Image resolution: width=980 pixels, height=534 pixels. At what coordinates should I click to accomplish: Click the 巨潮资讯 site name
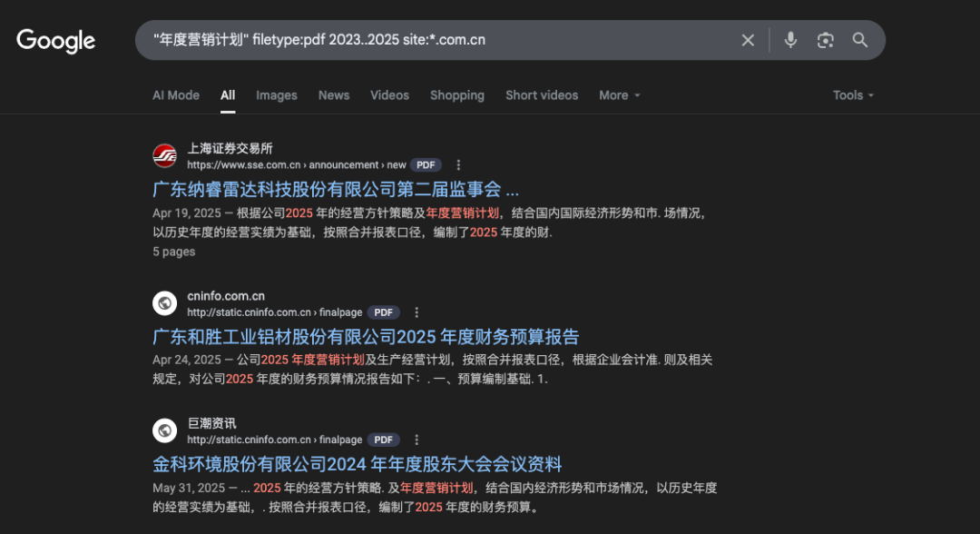(211, 423)
